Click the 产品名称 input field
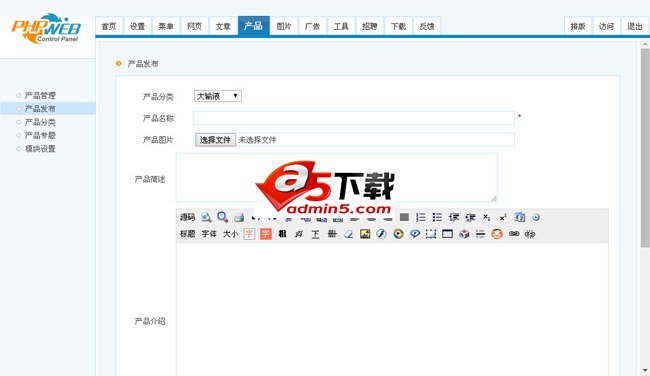The image size is (650, 376). (x=354, y=118)
